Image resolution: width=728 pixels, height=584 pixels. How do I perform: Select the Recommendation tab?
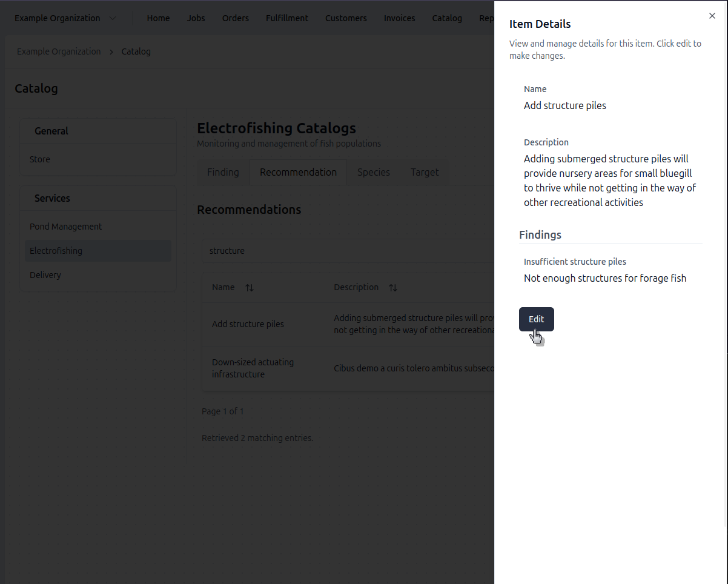298,172
